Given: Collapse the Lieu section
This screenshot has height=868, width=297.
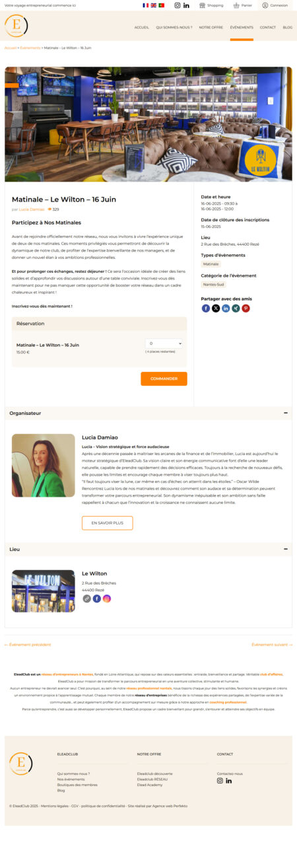Looking at the screenshot, I should 285,549.
